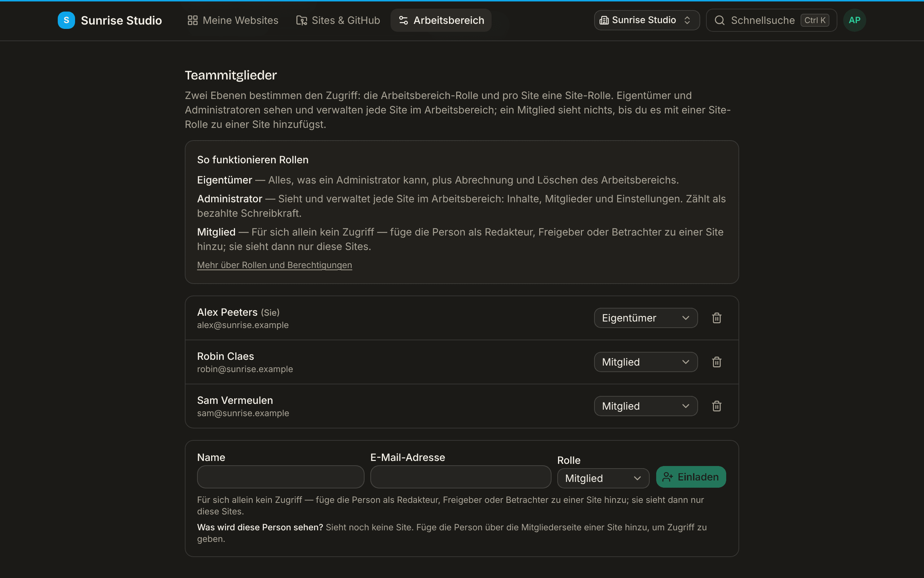924x578 pixels.
Task: Select the Arbeitsbereich tab
Action: (x=441, y=20)
